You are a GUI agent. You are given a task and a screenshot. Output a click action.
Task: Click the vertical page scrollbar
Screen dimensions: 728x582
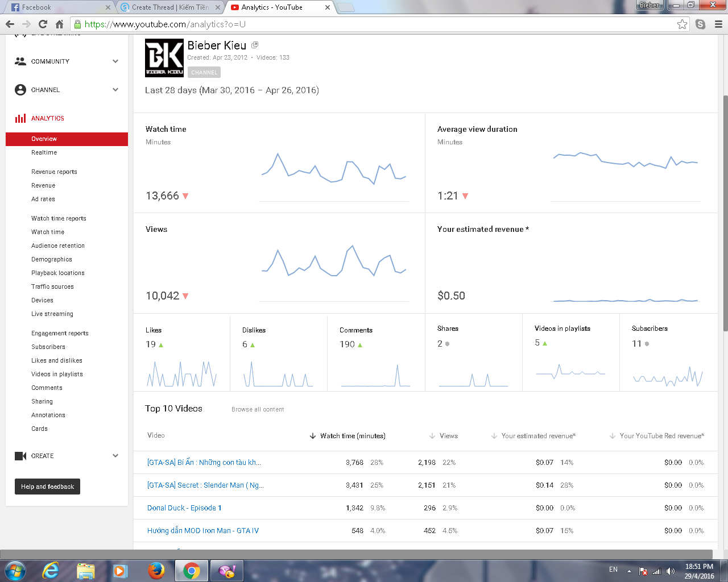[x=725, y=213]
